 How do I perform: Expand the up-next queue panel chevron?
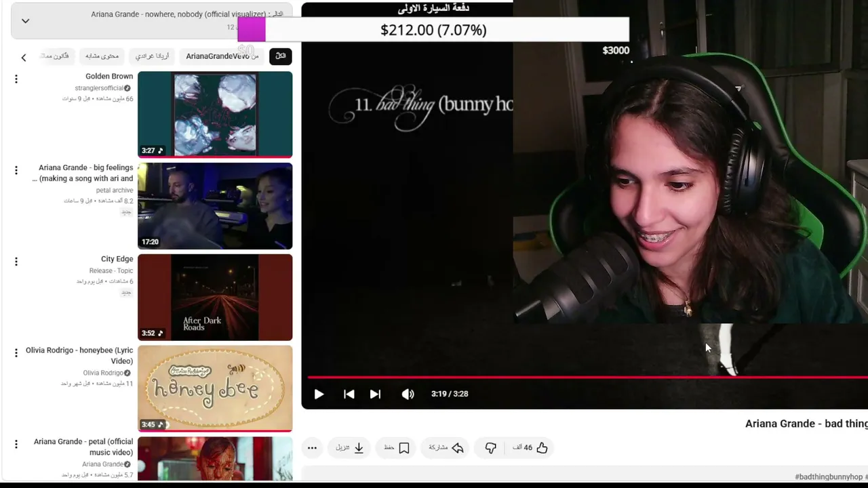point(25,21)
